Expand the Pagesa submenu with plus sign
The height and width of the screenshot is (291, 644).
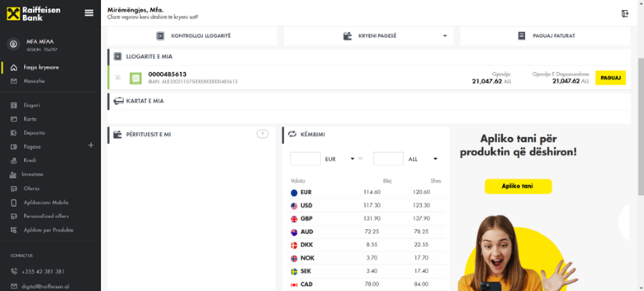point(91,145)
